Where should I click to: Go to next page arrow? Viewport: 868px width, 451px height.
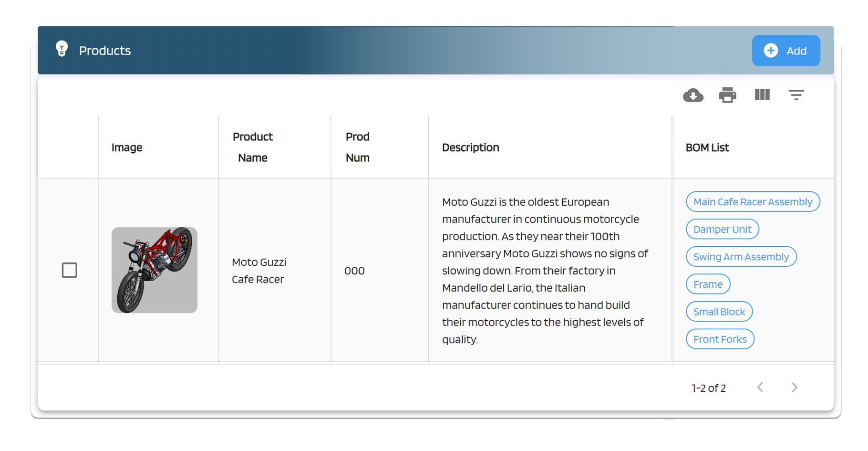(x=794, y=388)
